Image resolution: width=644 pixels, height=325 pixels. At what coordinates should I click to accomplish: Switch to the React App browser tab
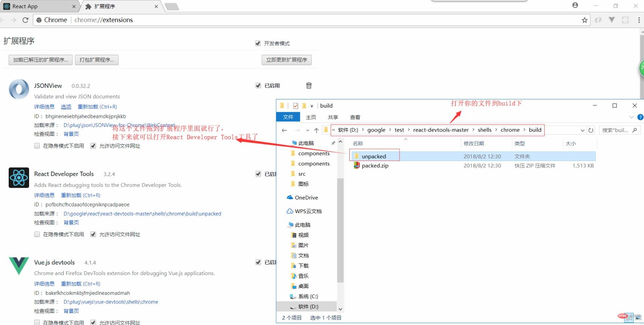pos(39,6)
